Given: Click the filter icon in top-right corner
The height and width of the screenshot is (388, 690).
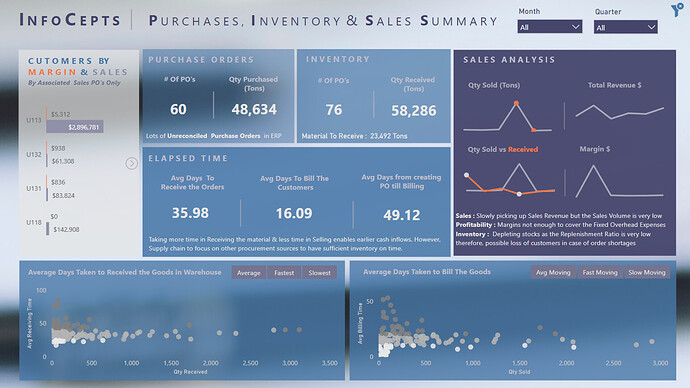Looking at the screenshot, I should (677, 10).
